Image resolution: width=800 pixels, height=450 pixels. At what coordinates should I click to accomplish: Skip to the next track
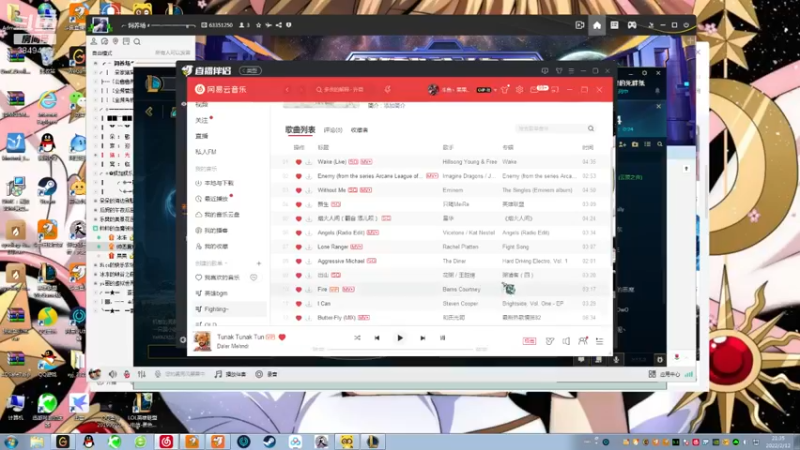pyautogui.click(x=422, y=338)
